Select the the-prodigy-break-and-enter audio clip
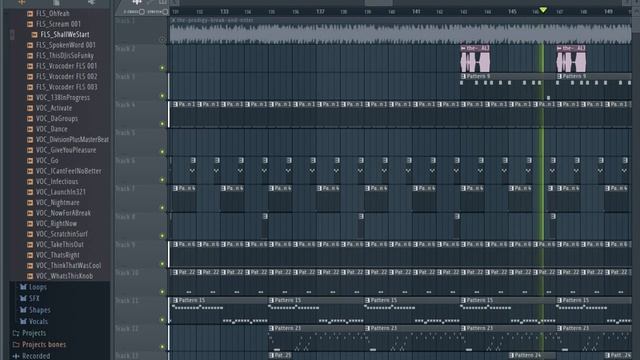The height and width of the screenshot is (360, 640). 400,31
